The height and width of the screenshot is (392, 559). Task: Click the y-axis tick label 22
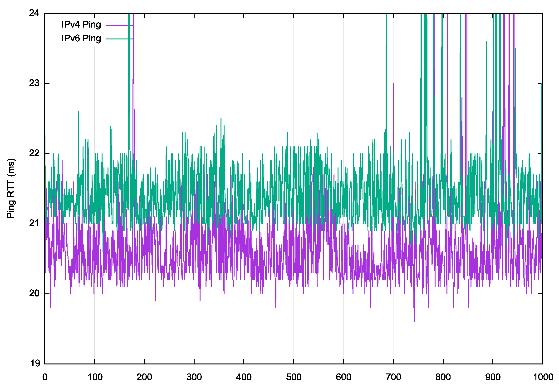34,153
